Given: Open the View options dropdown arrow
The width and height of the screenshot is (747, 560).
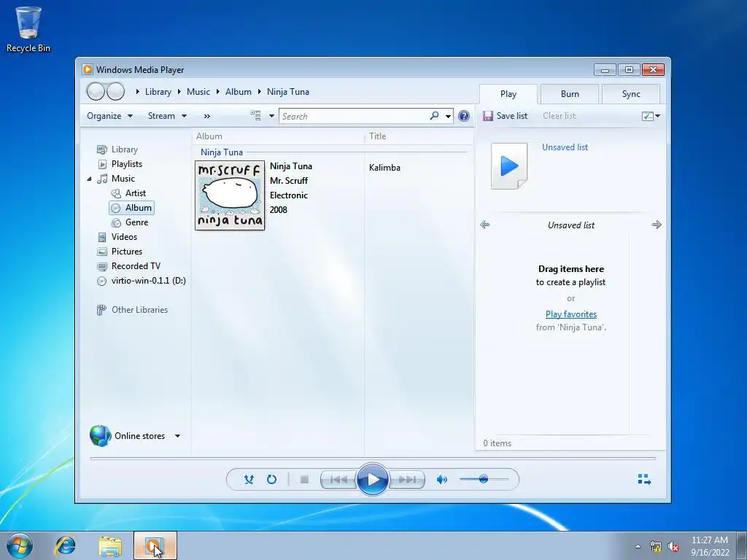Looking at the screenshot, I should pos(271,116).
